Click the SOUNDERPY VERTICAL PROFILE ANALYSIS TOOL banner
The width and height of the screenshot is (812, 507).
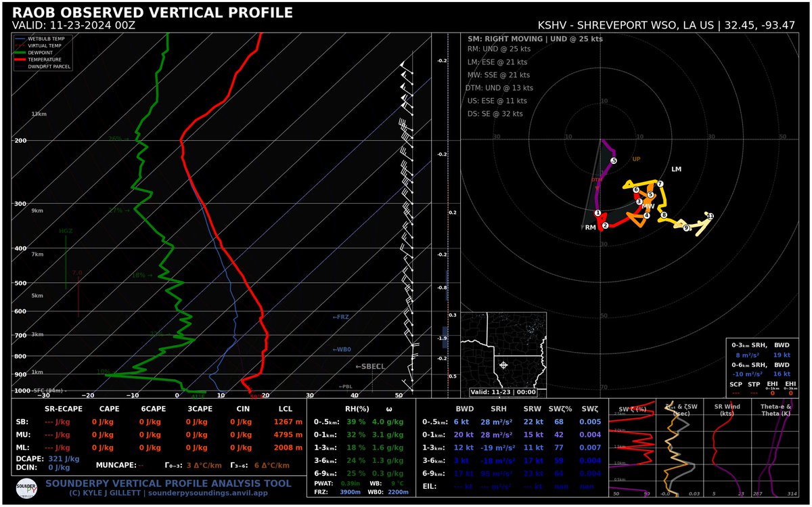(x=168, y=484)
